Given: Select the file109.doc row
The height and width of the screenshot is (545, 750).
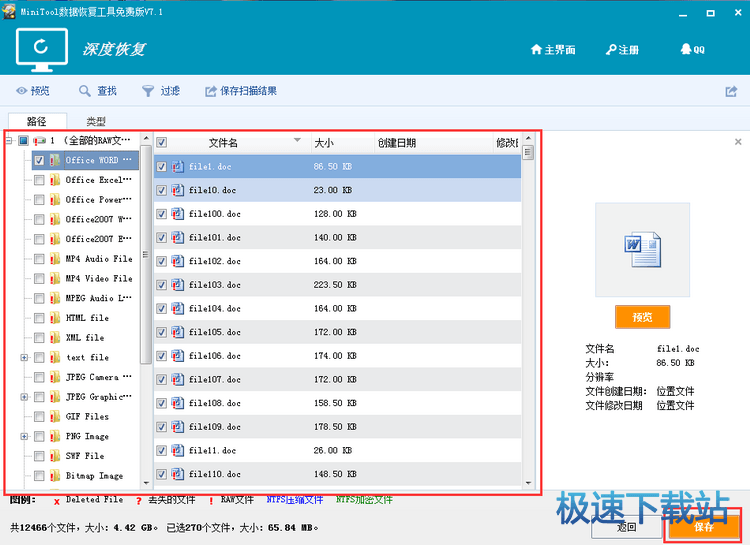Looking at the screenshot, I should 338,427.
